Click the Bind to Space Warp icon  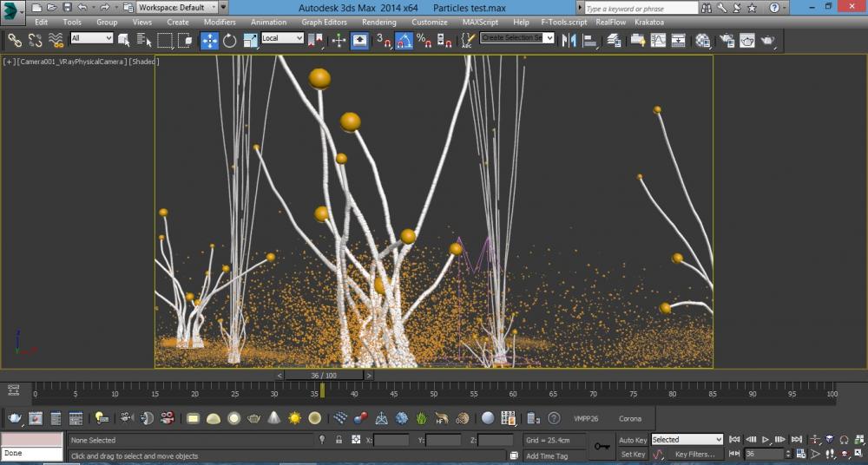click(56, 40)
